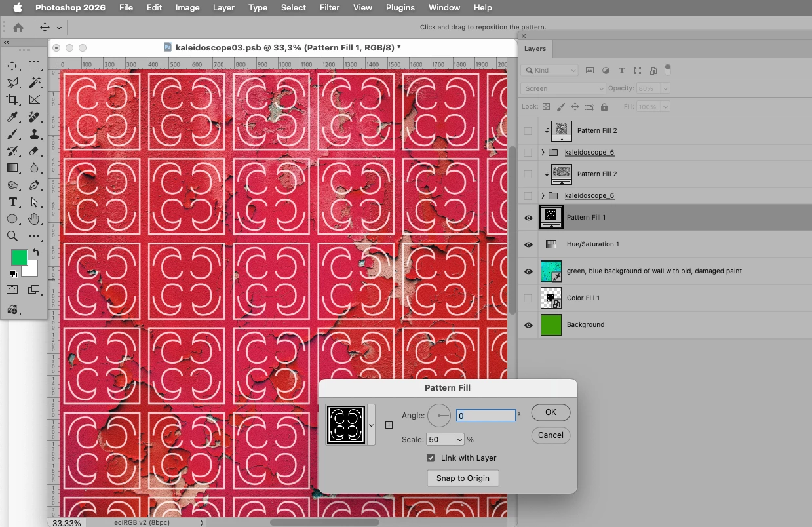Image resolution: width=812 pixels, height=527 pixels.
Task: Open the Filter menu
Action: (329, 7)
